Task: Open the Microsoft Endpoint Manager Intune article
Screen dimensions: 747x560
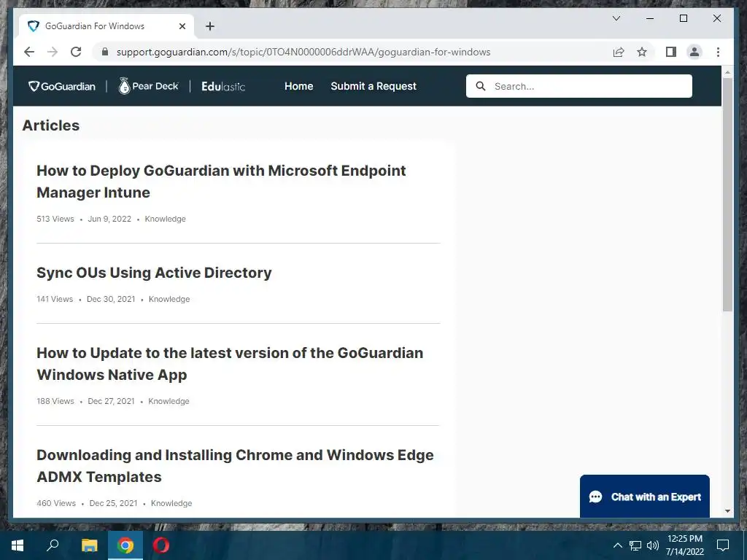Action: pyautogui.click(x=221, y=182)
